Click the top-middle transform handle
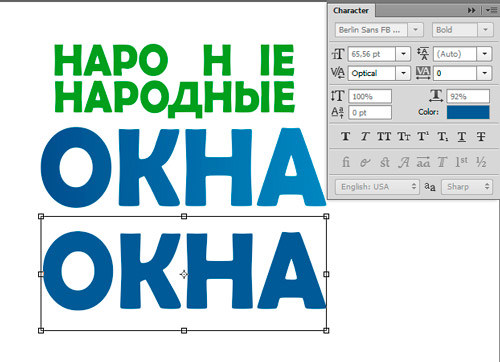The image size is (500, 362). click(x=184, y=216)
